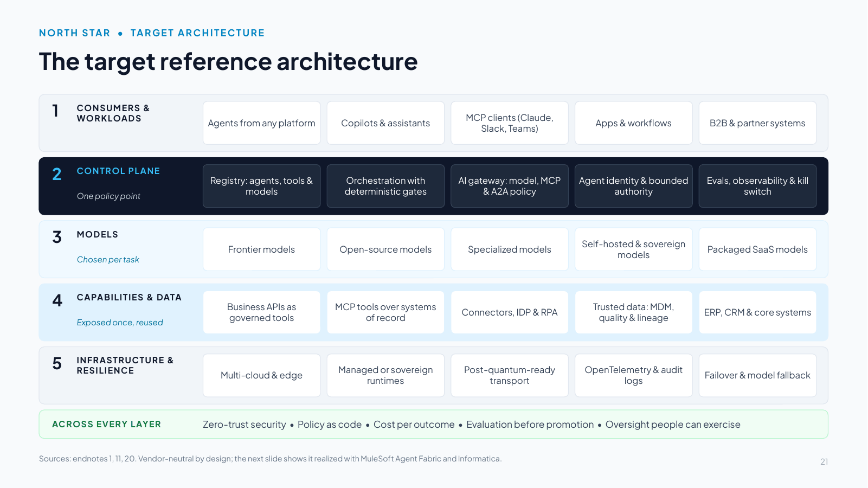This screenshot has width=868, height=488.
Task: Click the 'Failover & model fallback' box
Action: click(757, 375)
